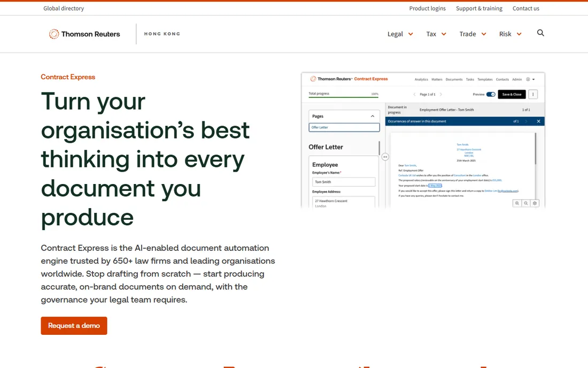Open Contacts tab in product screenshot
The height and width of the screenshot is (368, 588).
click(x=502, y=80)
